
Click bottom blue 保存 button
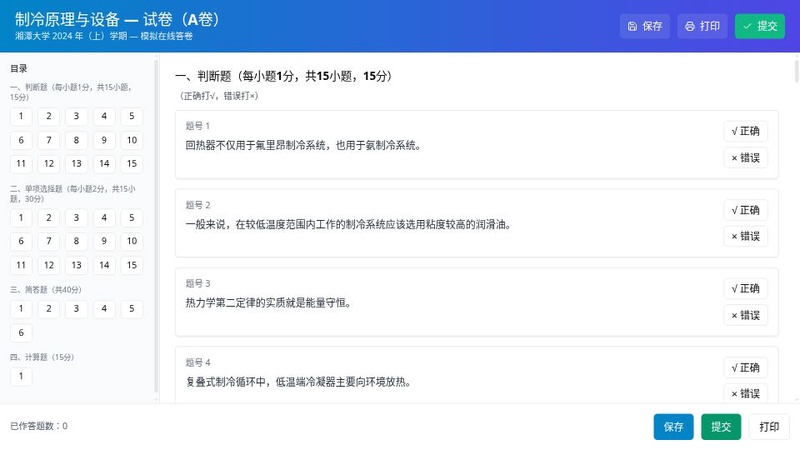[673, 427]
